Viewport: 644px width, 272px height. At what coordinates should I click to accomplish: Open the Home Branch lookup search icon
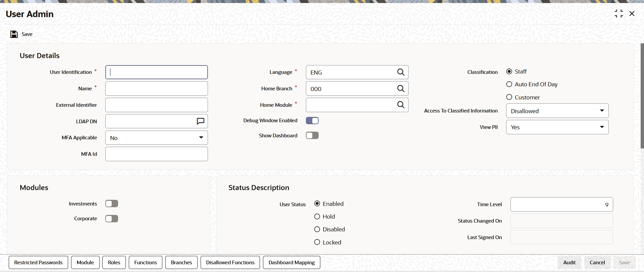[x=401, y=89]
